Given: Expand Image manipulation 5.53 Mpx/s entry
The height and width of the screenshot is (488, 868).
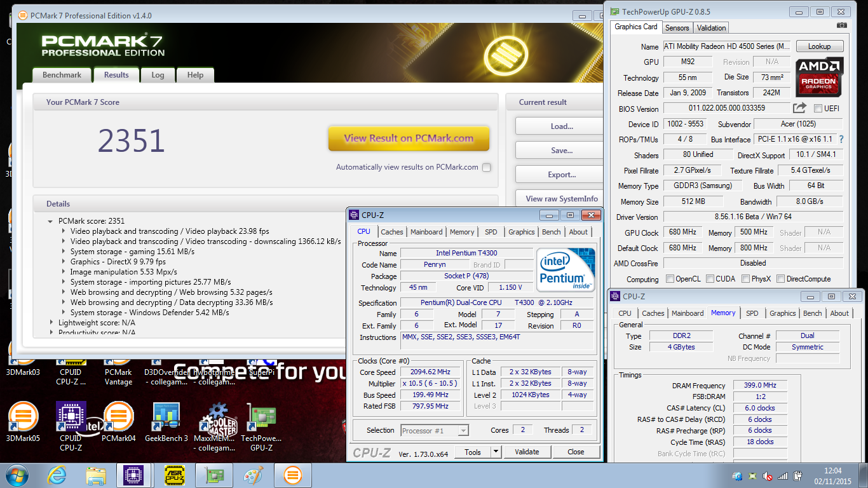Looking at the screenshot, I should pyautogui.click(x=64, y=272).
